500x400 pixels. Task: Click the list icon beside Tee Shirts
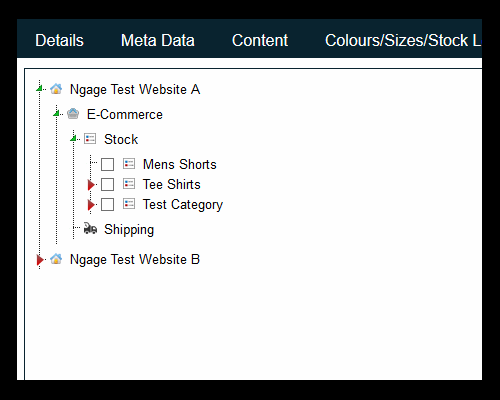click(129, 184)
